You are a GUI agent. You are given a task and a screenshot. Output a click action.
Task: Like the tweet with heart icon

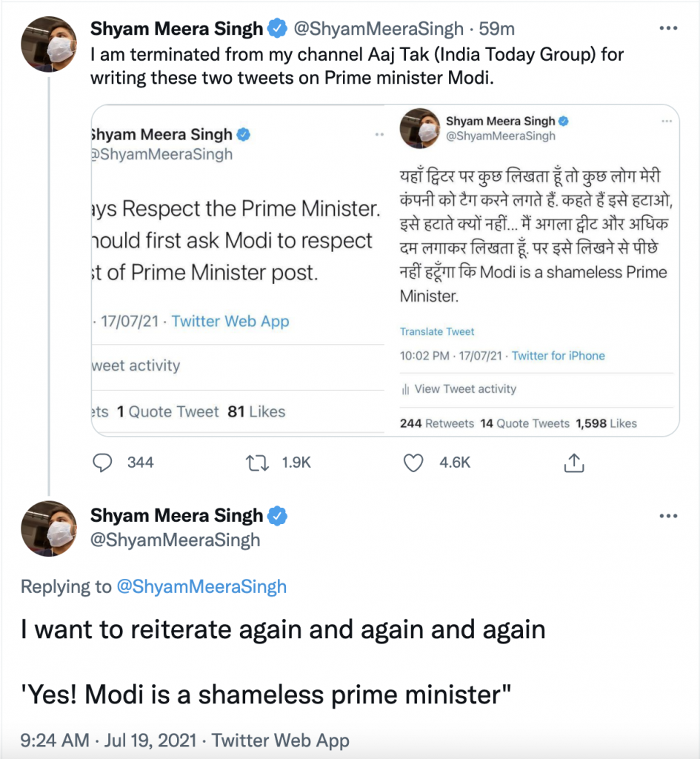(413, 463)
